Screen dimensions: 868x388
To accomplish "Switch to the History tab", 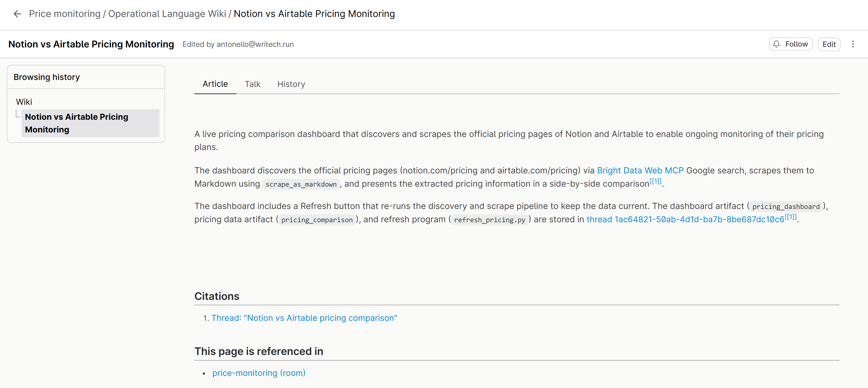I will 291,84.
